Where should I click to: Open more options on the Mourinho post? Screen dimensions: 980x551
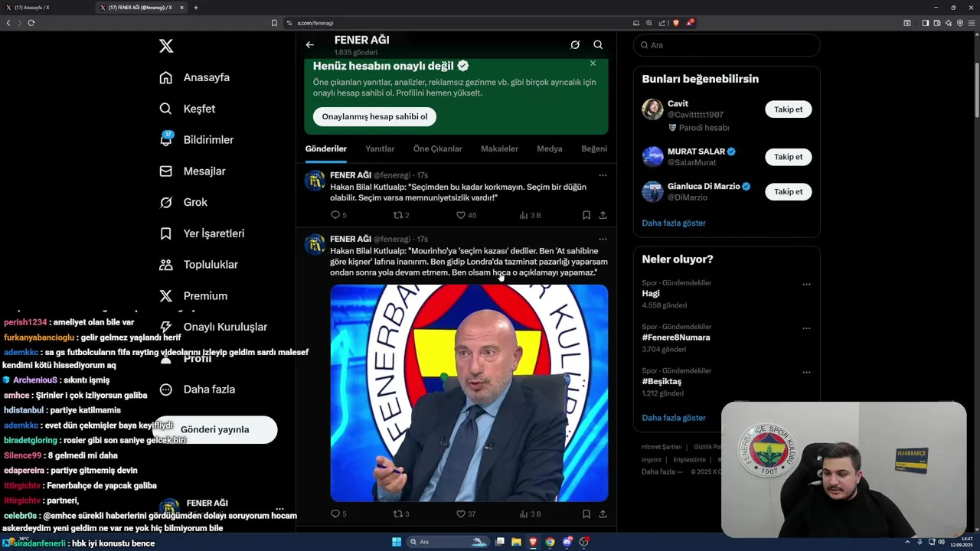click(603, 239)
